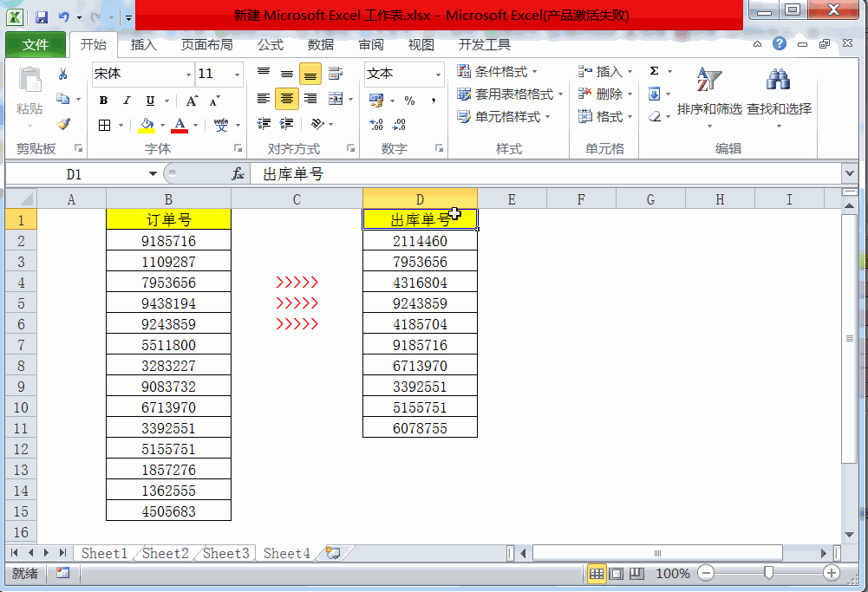Click the Wrap Text icon
The height and width of the screenshot is (592, 868).
tap(335, 73)
